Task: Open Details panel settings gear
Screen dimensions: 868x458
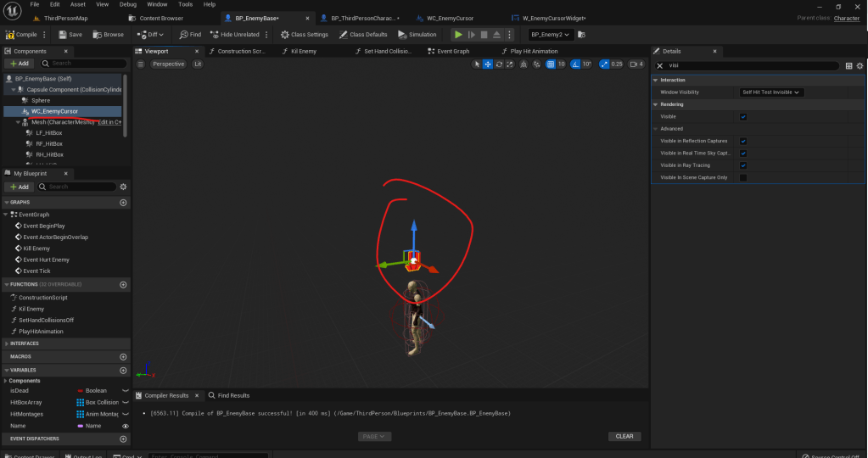Action: tap(860, 65)
